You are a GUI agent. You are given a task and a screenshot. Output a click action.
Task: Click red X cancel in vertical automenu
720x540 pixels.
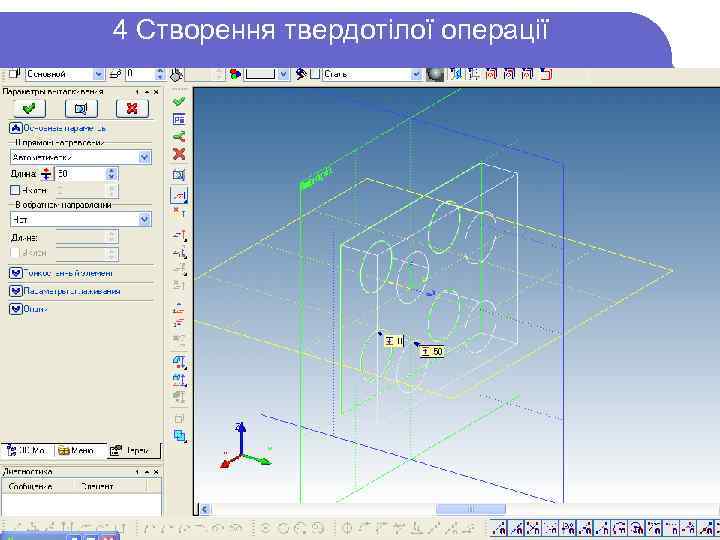tap(179, 154)
